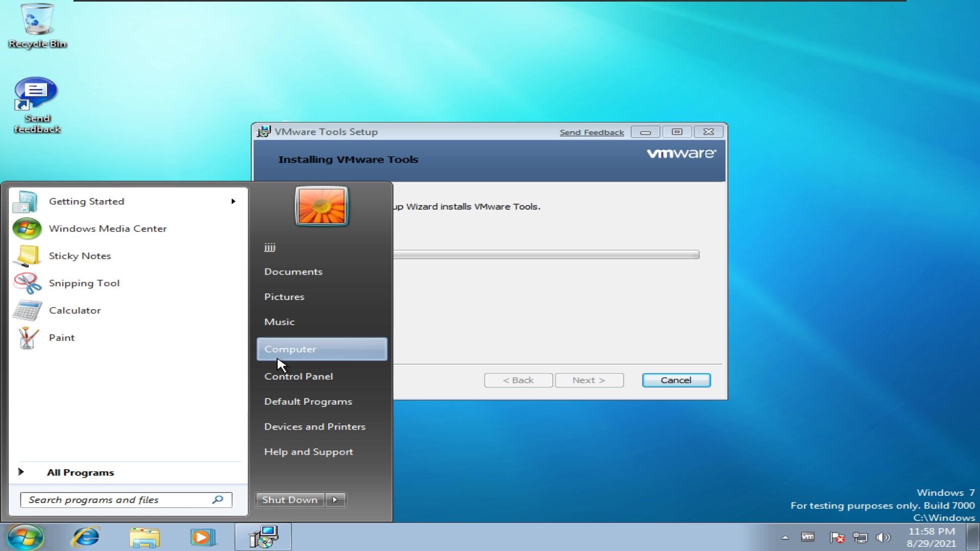Expand the Shut Down options arrow
The width and height of the screenshot is (980, 551).
click(x=335, y=500)
